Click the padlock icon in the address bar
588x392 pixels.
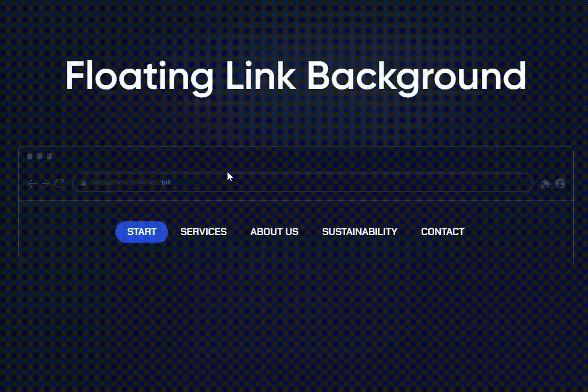(x=82, y=183)
